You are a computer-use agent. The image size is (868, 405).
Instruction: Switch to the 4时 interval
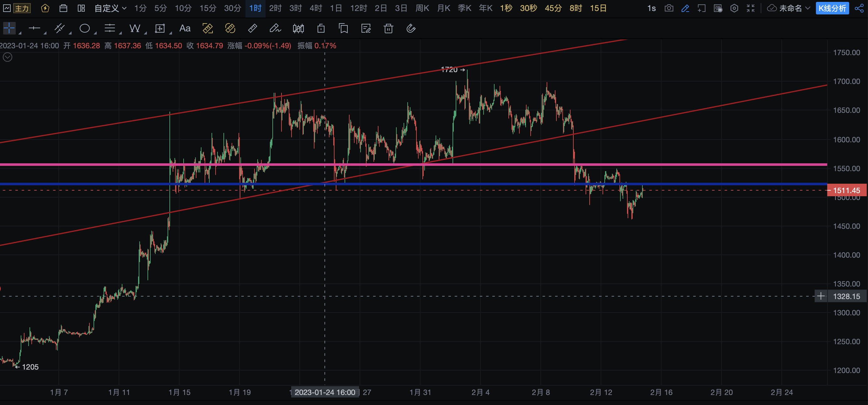pos(316,8)
